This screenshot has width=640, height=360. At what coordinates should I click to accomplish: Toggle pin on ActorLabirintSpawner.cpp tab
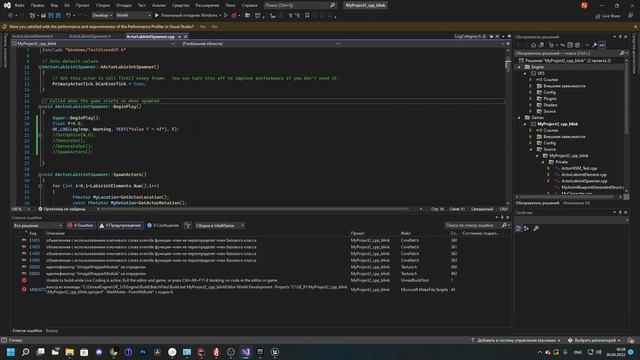coord(179,37)
